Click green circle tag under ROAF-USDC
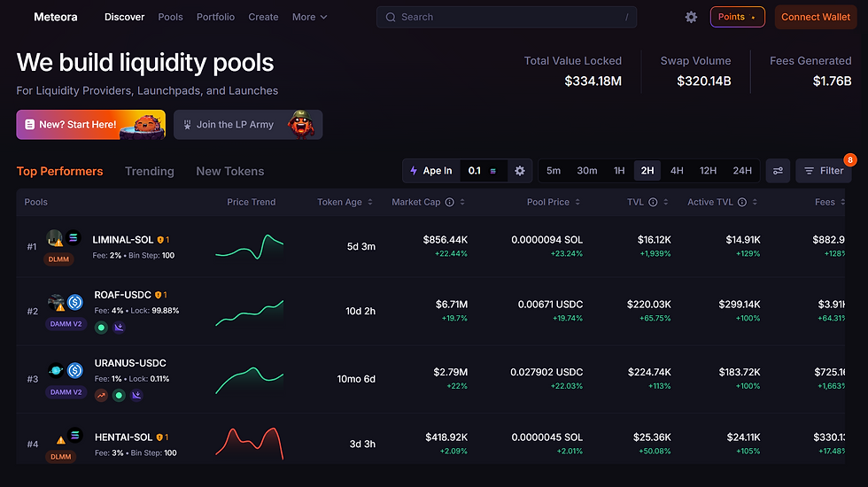Viewport: 868px width, 487px height. tap(101, 328)
